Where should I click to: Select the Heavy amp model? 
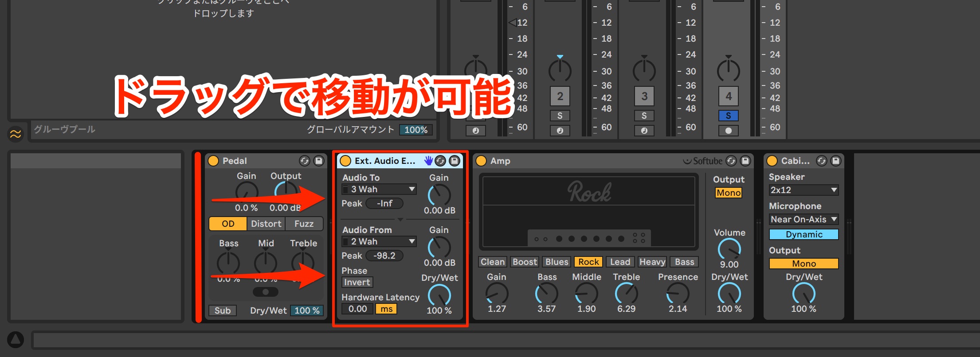[x=652, y=262]
